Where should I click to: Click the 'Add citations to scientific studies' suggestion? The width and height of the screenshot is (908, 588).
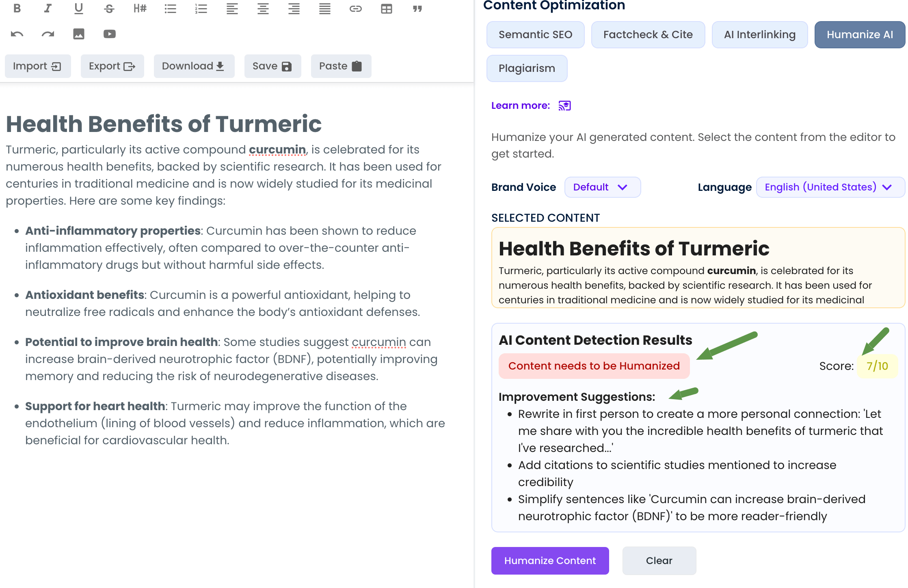coord(677,473)
